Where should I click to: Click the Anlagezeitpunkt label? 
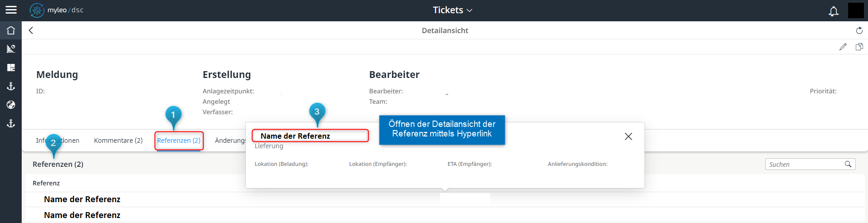click(x=228, y=91)
